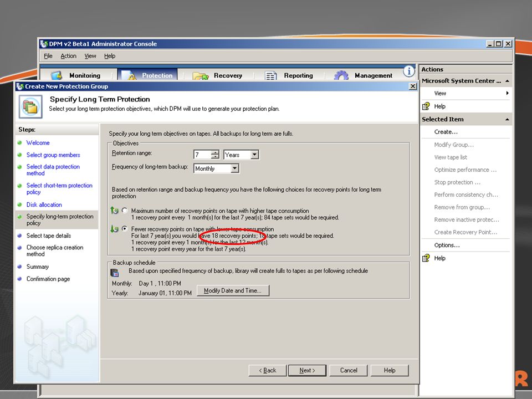Image resolution: width=532 pixels, height=399 pixels.
Task: Click 'Monthly: Day 1 , 11:00 PM' schedule text
Action: pyautogui.click(x=146, y=283)
